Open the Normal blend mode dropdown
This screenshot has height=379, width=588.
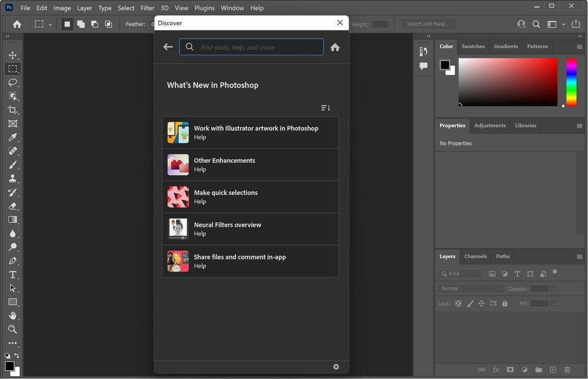click(470, 289)
